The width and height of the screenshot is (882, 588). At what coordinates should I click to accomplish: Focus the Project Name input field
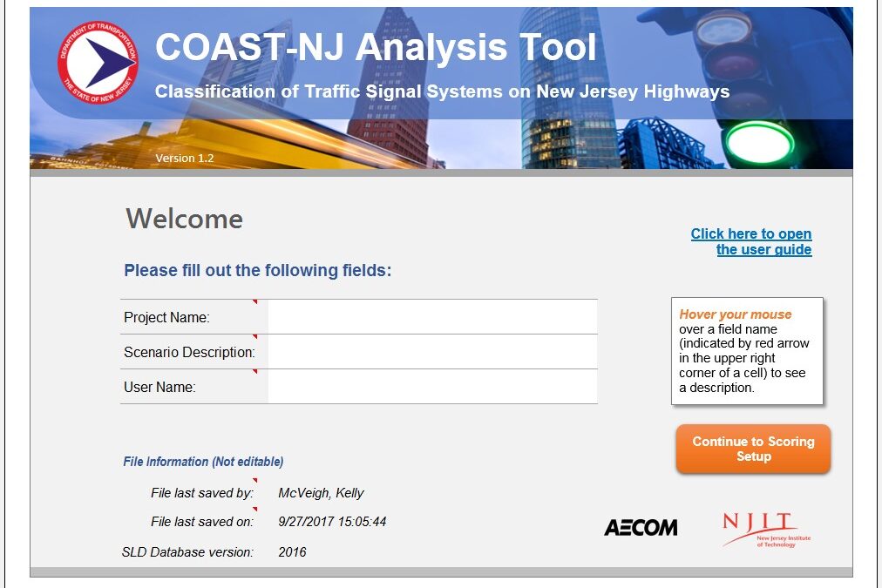432,317
